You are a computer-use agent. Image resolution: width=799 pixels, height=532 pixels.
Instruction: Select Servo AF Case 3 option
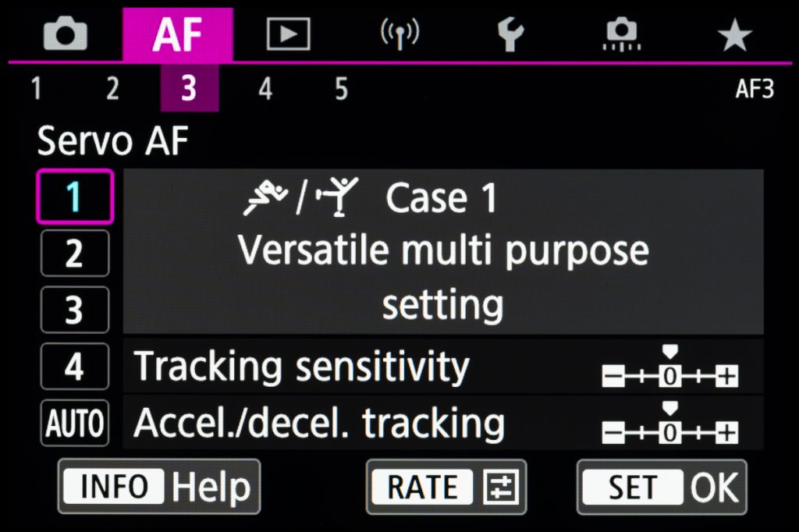coord(74,310)
